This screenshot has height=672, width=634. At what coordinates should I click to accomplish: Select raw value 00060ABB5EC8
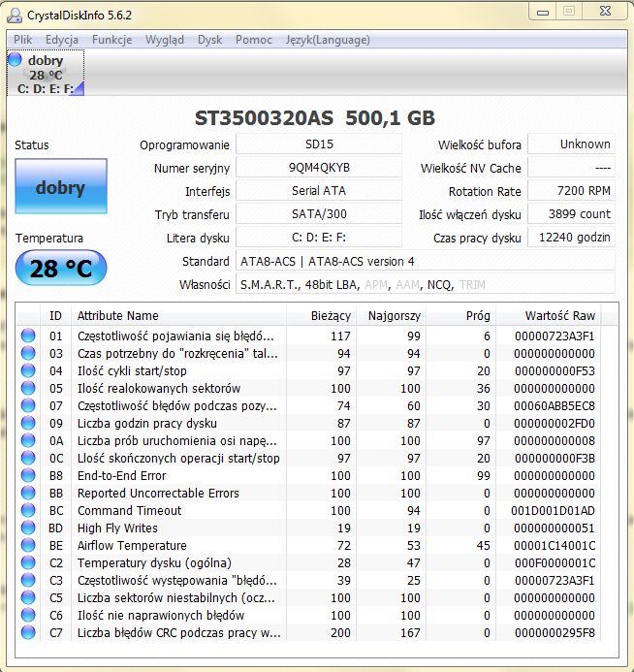(x=555, y=405)
